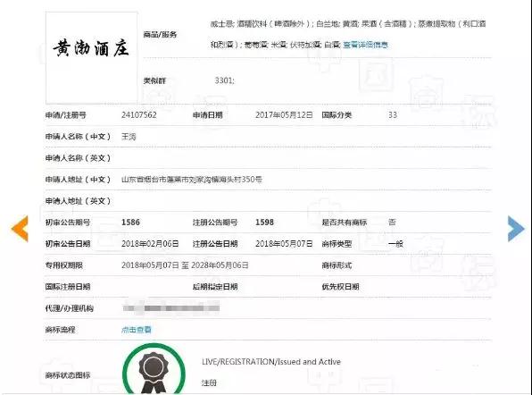Image resolution: width=532 pixels, height=395 pixels.
Task: Open the 点击查看 trademark process link
Action: click(137, 330)
